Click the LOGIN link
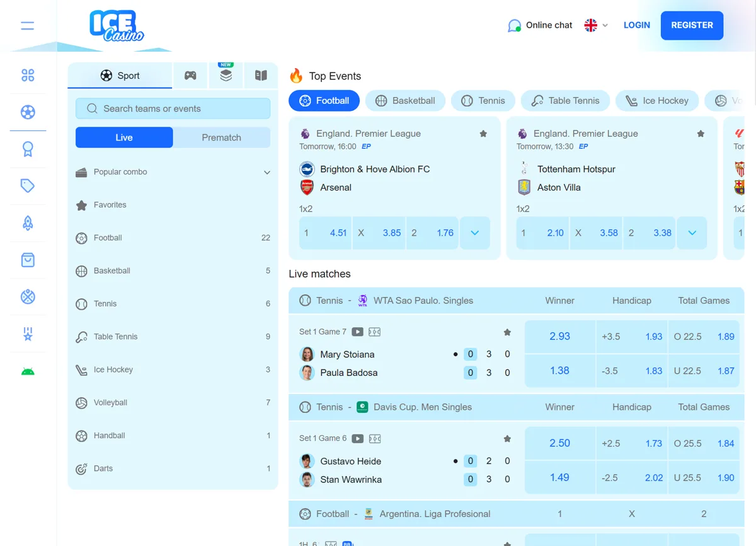 [x=637, y=25]
